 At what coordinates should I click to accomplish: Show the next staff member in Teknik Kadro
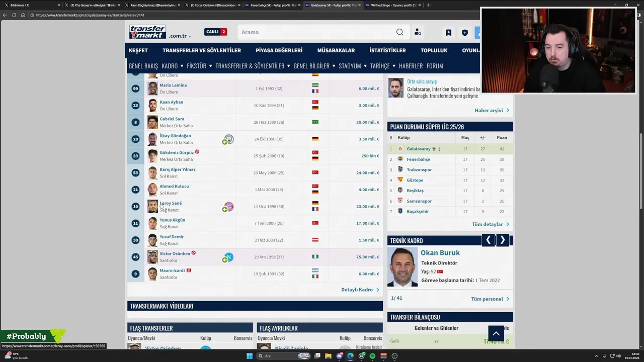click(502, 240)
